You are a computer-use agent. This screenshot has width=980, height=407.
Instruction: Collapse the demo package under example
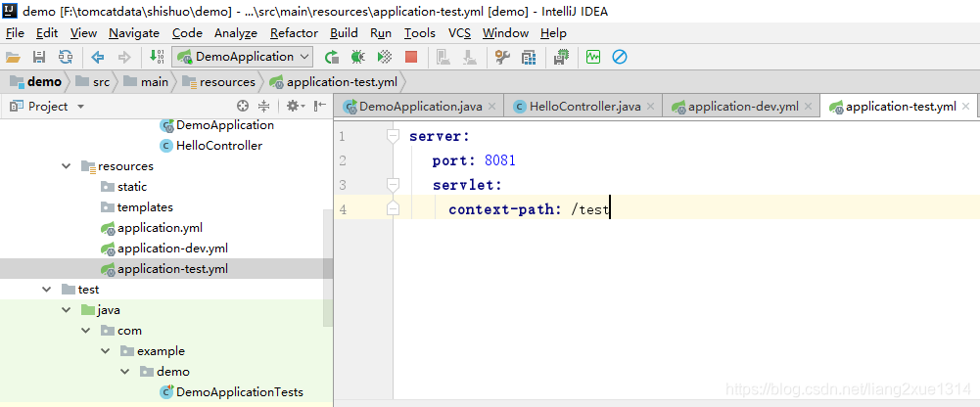click(x=125, y=372)
